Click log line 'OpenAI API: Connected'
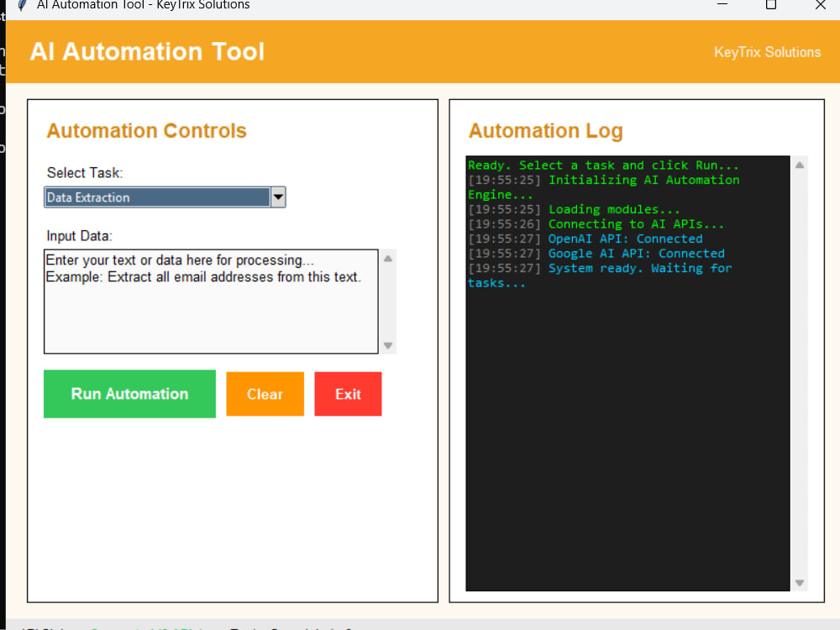840x630 pixels. point(625,239)
